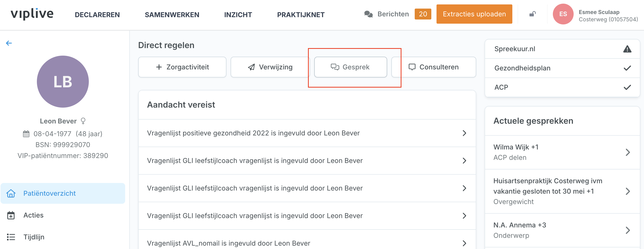Click the ES user avatar

tap(563, 14)
